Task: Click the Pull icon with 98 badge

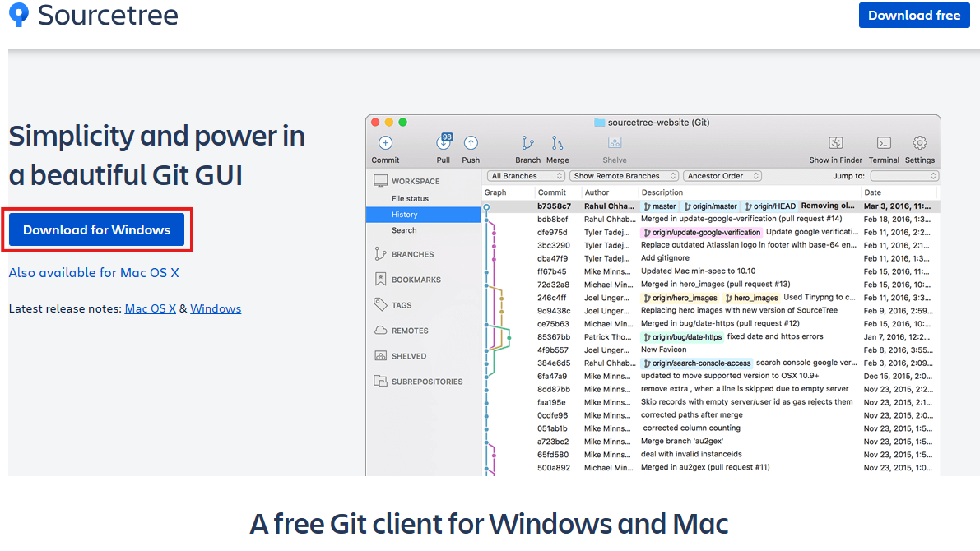Action: 444,143
